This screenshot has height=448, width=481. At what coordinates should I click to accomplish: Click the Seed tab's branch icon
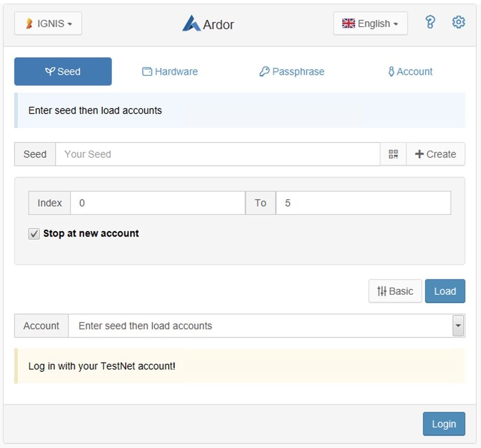click(50, 70)
